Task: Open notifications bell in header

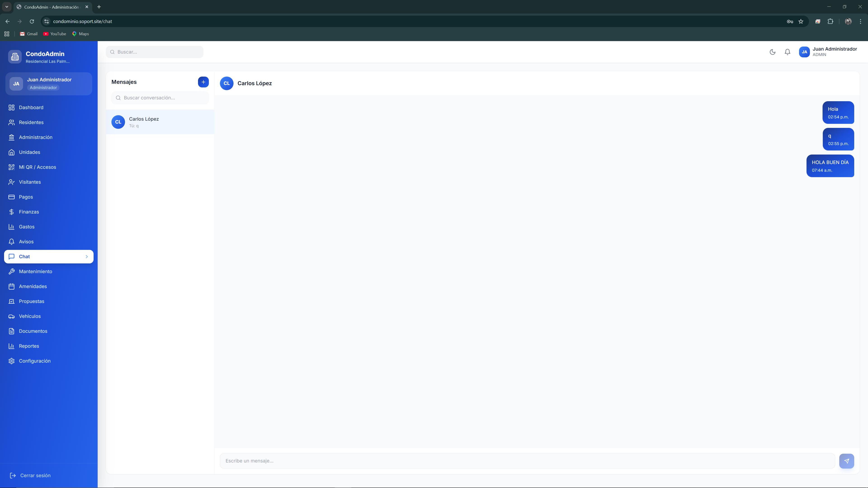Action: (x=787, y=52)
